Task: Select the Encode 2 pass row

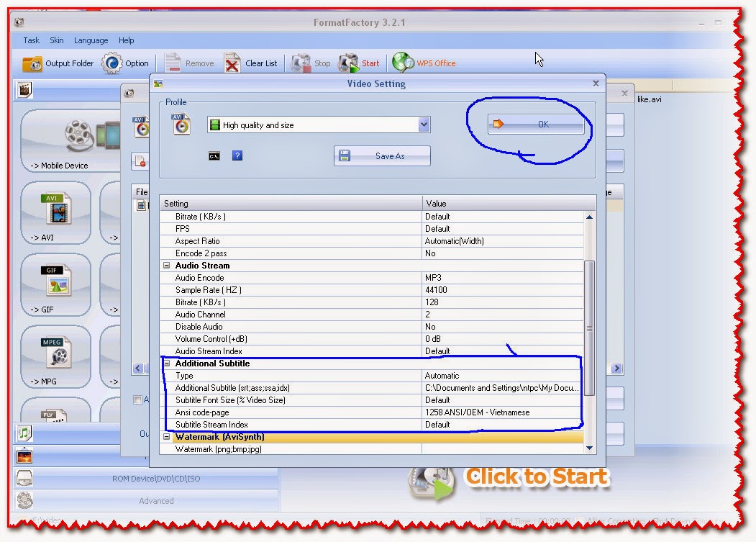Action: click(x=372, y=253)
